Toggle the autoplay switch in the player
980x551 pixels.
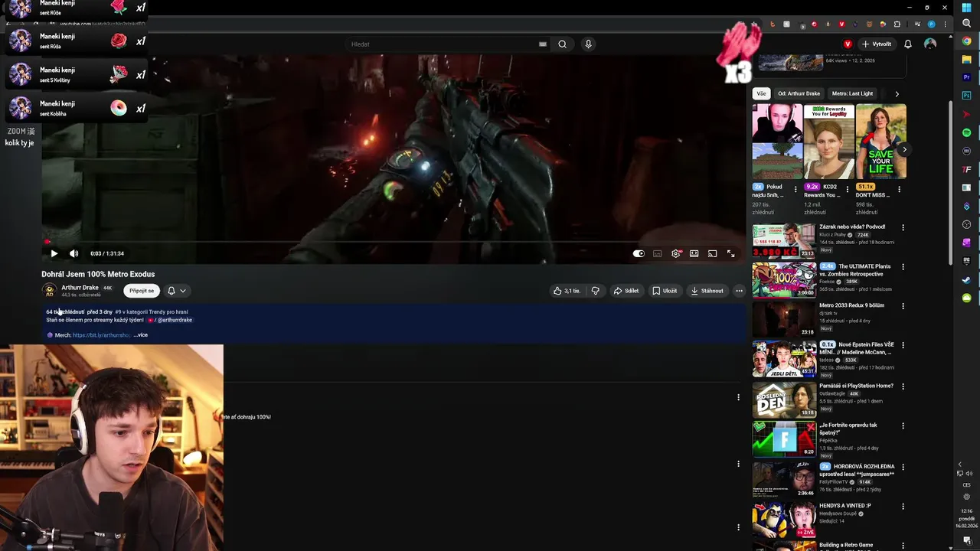(639, 253)
